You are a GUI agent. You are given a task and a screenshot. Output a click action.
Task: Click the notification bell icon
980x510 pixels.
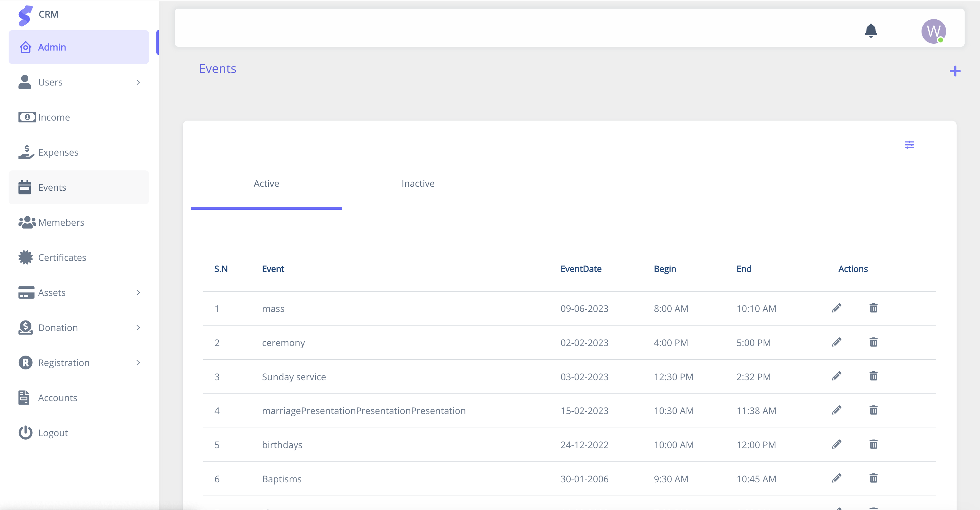tap(870, 30)
